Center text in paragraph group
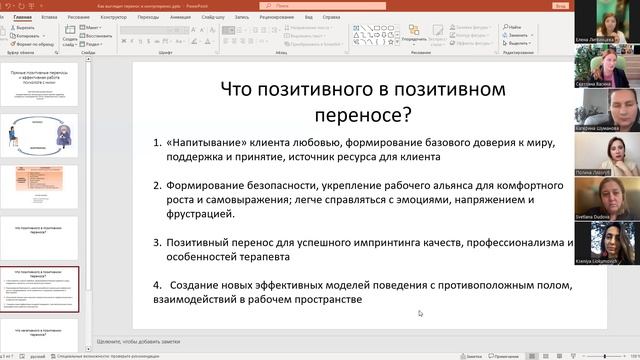The image size is (640, 360). (x=234, y=41)
